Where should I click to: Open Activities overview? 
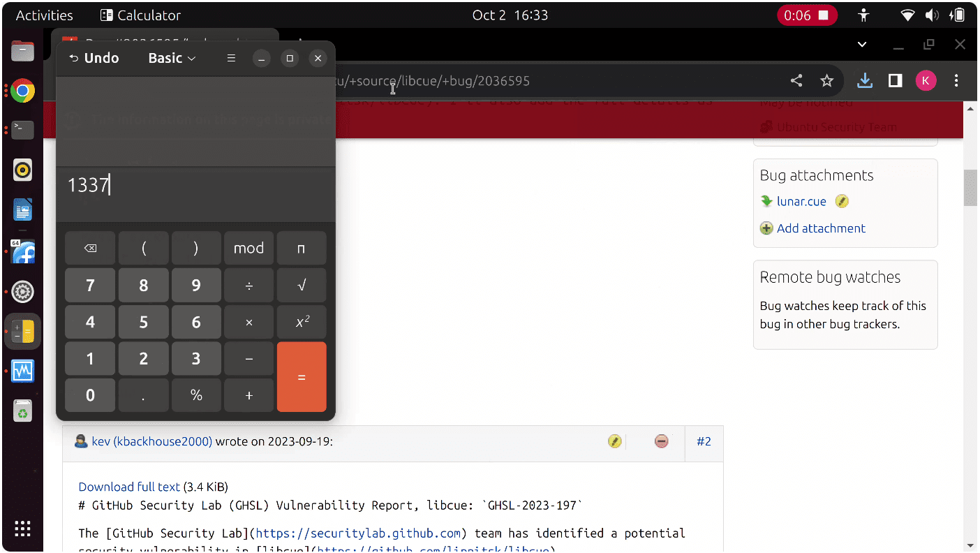click(x=44, y=15)
